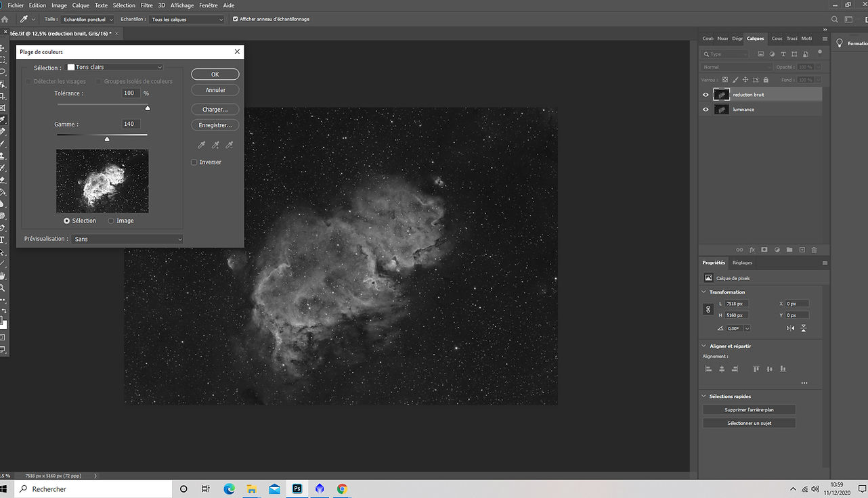Toggle the width-height link chain icon
The width and height of the screenshot is (868, 498).
tap(709, 309)
